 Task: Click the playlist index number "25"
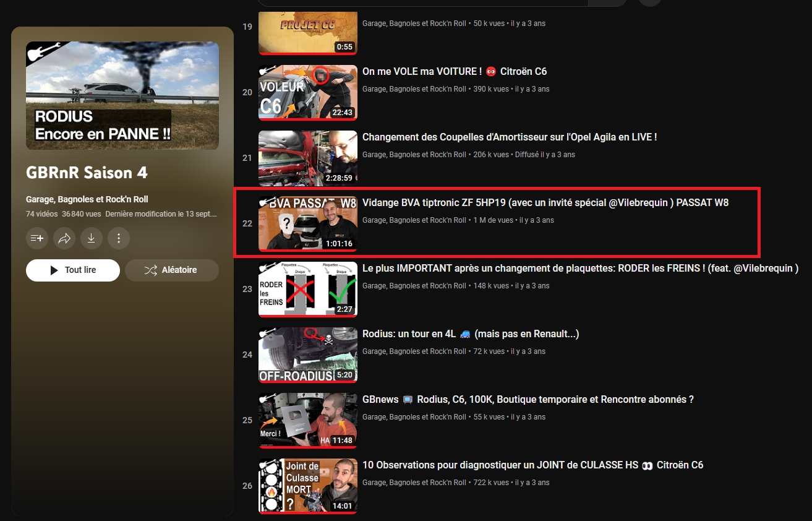pyautogui.click(x=247, y=420)
